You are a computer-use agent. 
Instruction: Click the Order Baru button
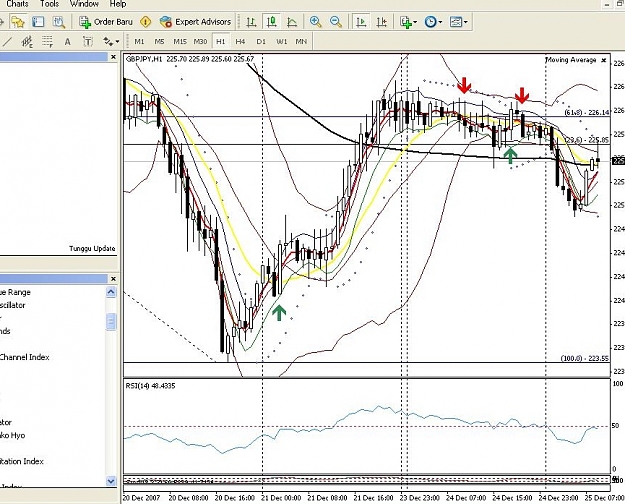coord(106,22)
